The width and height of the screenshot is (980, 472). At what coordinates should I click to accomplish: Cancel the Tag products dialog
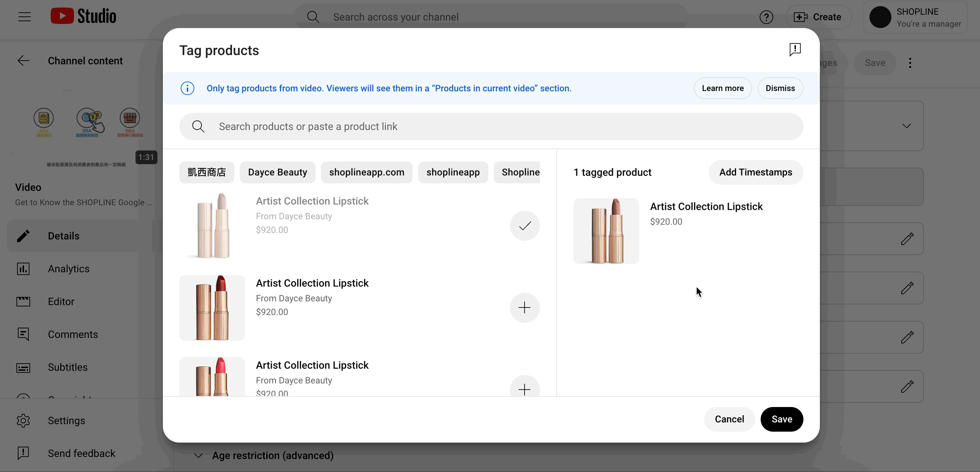click(729, 419)
